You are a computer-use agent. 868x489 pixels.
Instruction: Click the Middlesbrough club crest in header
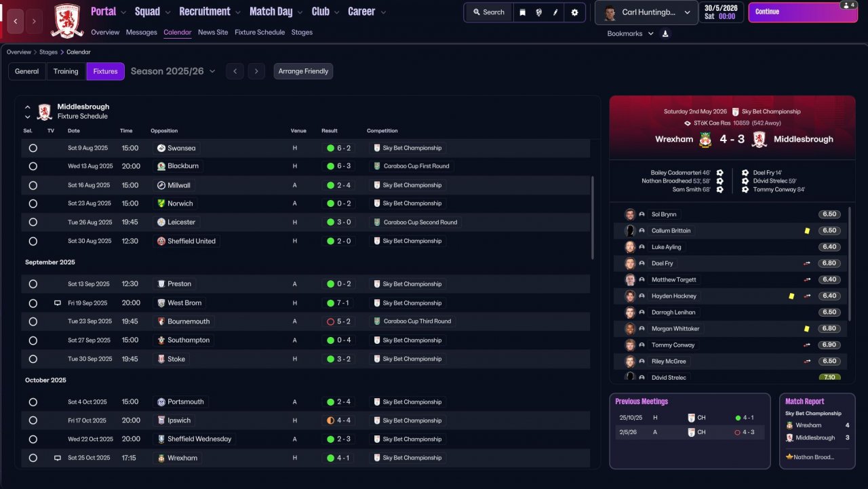coord(67,20)
